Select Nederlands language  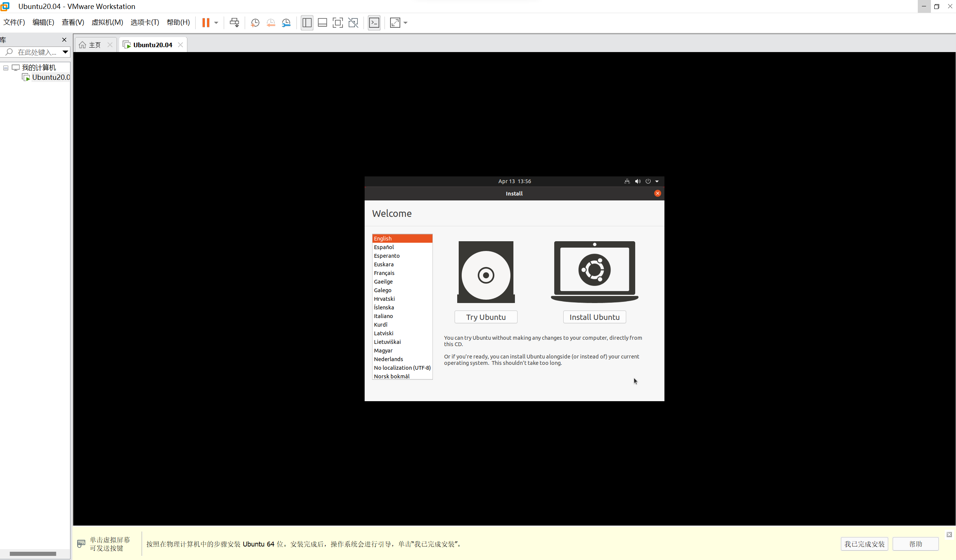(402, 359)
